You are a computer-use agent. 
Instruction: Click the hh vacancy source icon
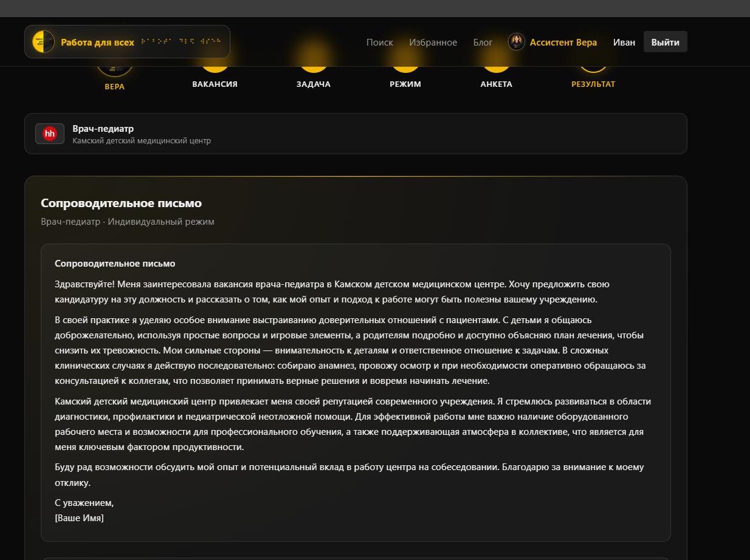tap(50, 134)
